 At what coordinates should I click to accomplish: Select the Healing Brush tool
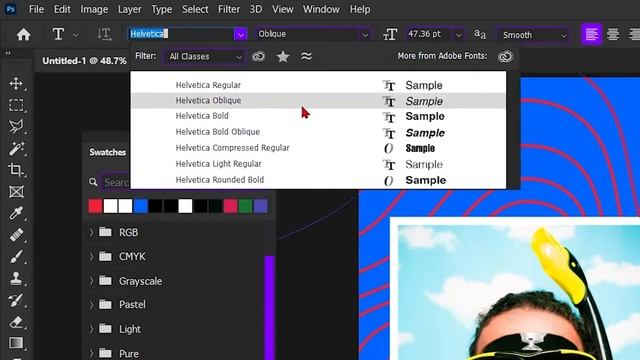click(x=16, y=235)
